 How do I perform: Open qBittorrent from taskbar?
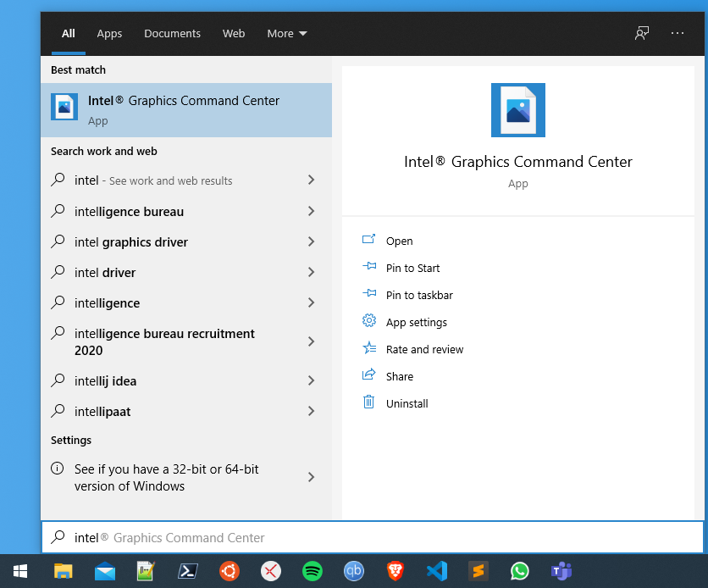(354, 571)
